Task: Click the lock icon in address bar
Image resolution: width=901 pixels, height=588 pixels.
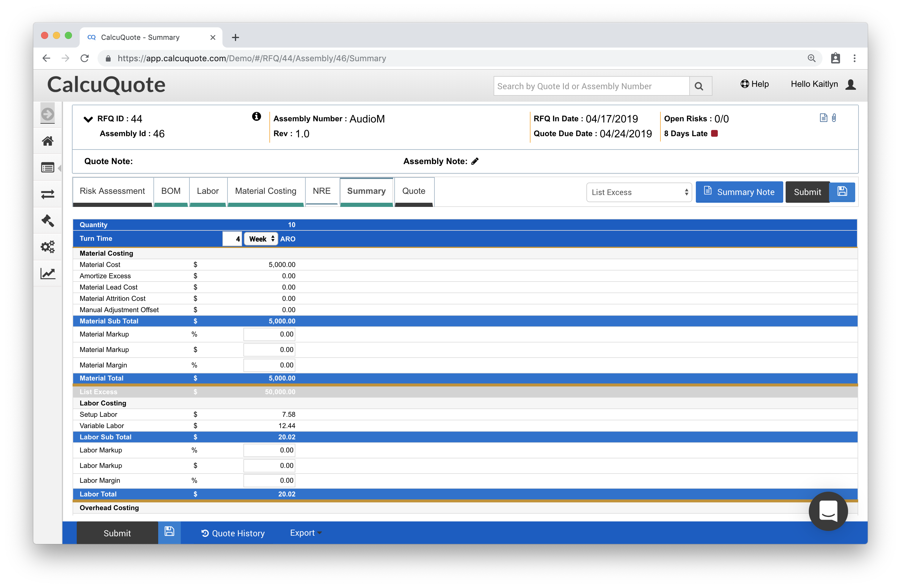Action: click(x=108, y=58)
